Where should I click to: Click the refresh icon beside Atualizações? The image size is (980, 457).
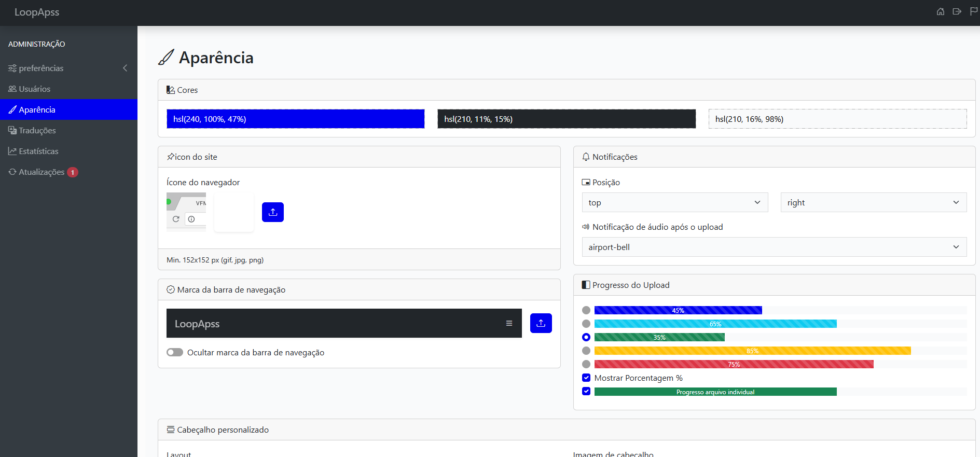point(12,172)
